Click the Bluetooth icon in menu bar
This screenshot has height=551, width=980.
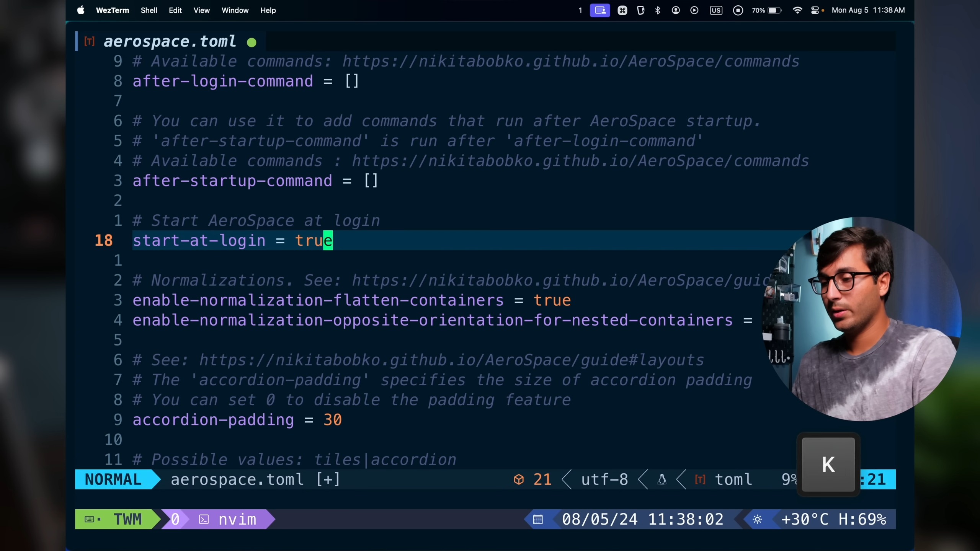(658, 10)
